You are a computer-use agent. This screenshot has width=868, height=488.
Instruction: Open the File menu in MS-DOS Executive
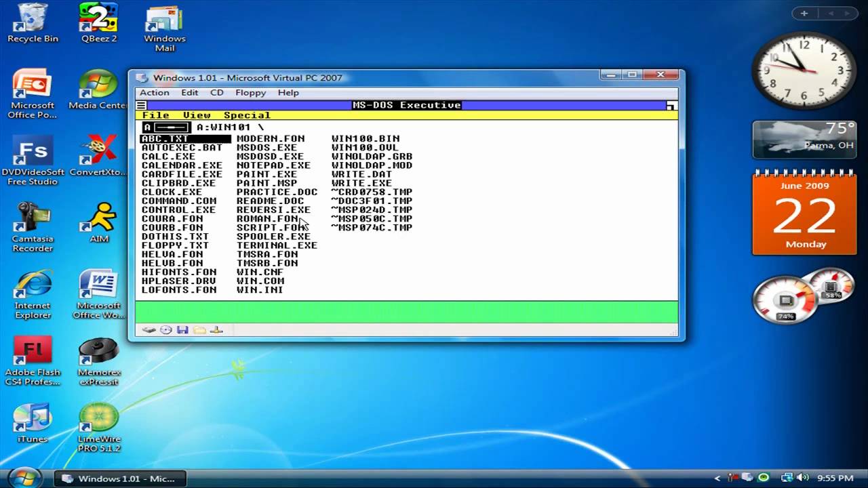[x=156, y=115]
